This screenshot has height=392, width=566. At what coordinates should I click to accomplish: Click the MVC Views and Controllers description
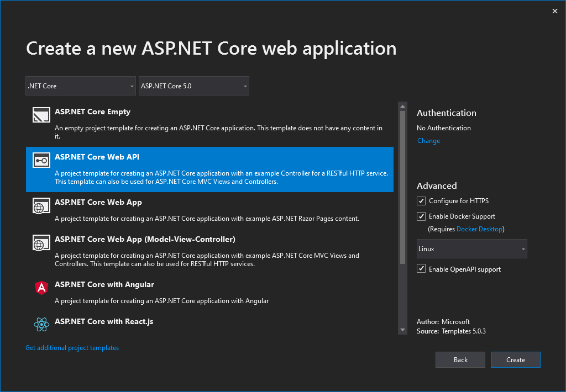(x=207, y=259)
